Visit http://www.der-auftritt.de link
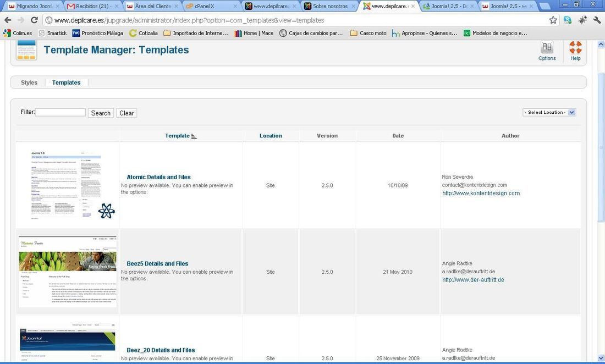Image resolution: width=605 pixels, height=364 pixels. (473, 280)
